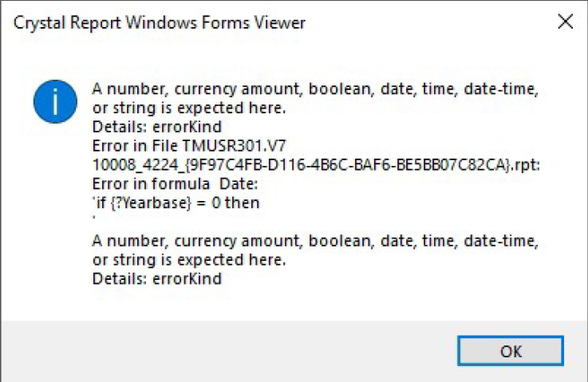Select the 'Error in File' label text

(x=136, y=145)
